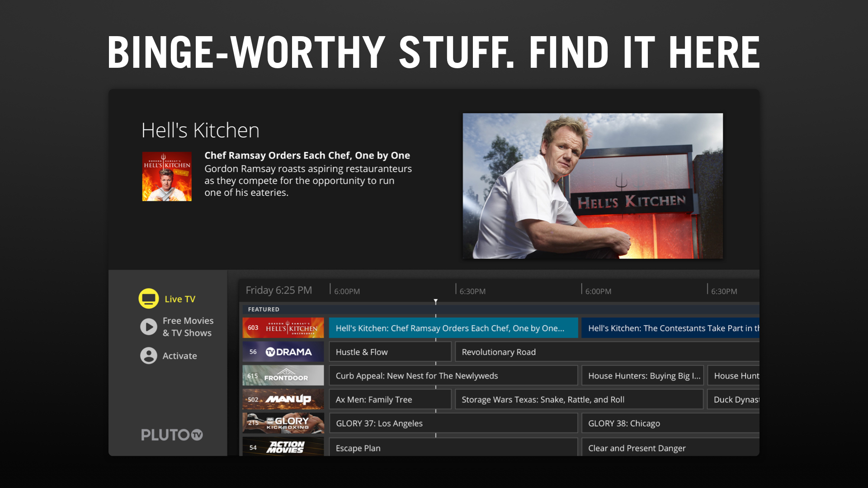Select the Escape Plan program
868x488 pixels.
[453, 447]
